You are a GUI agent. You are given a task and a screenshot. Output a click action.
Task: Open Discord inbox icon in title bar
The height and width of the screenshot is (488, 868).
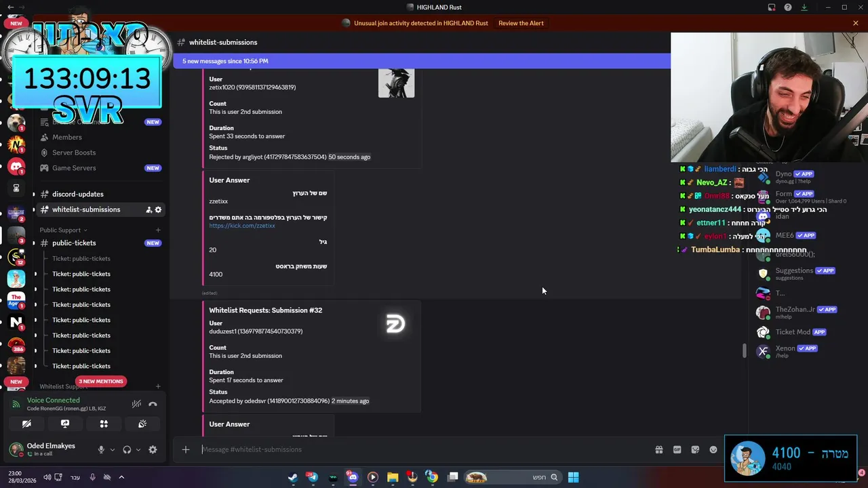(x=772, y=7)
